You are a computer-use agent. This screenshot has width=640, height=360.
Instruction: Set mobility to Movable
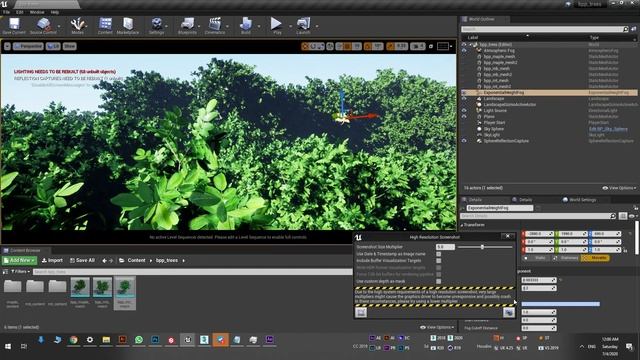pyautogui.click(x=596, y=258)
